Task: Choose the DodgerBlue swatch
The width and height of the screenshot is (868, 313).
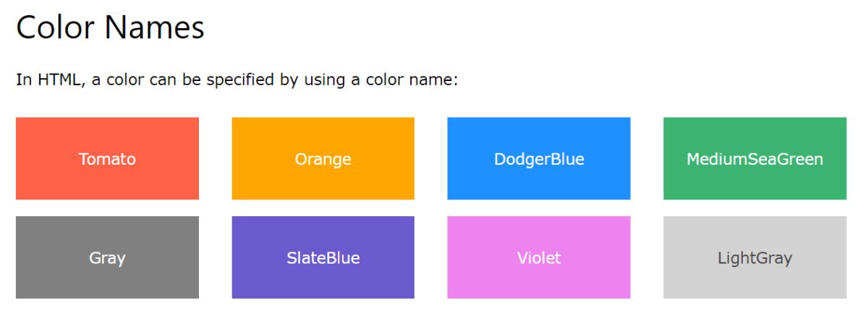Action: (x=539, y=158)
